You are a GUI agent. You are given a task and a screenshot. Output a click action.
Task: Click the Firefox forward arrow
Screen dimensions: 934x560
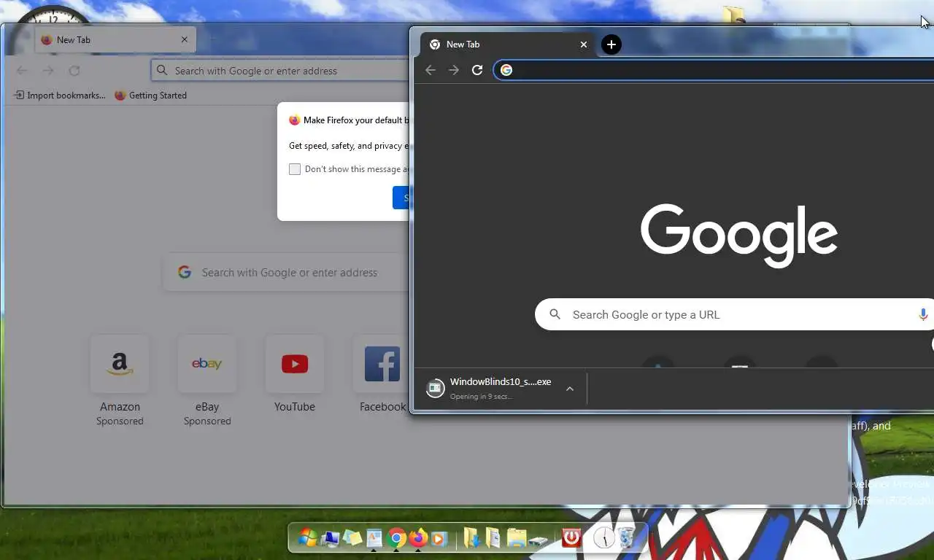tap(48, 71)
